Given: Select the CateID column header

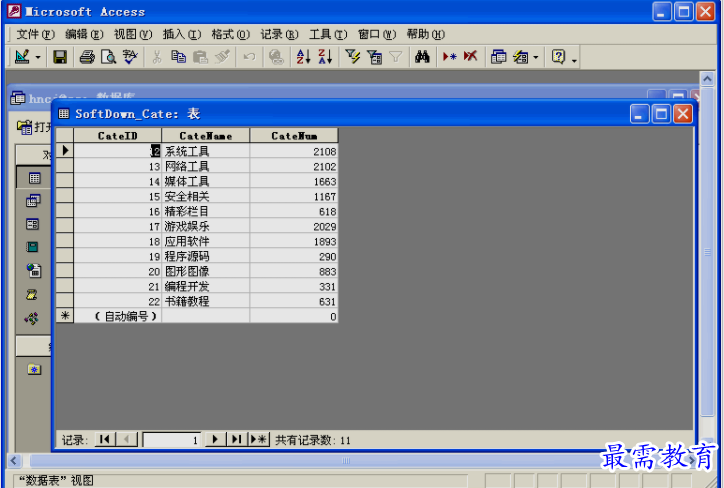Looking at the screenshot, I should 117,136.
